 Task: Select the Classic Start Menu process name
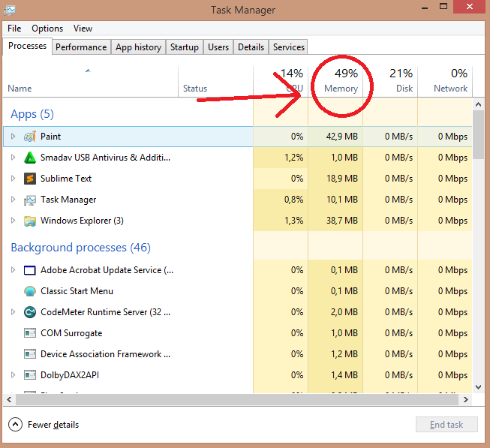pos(77,291)
